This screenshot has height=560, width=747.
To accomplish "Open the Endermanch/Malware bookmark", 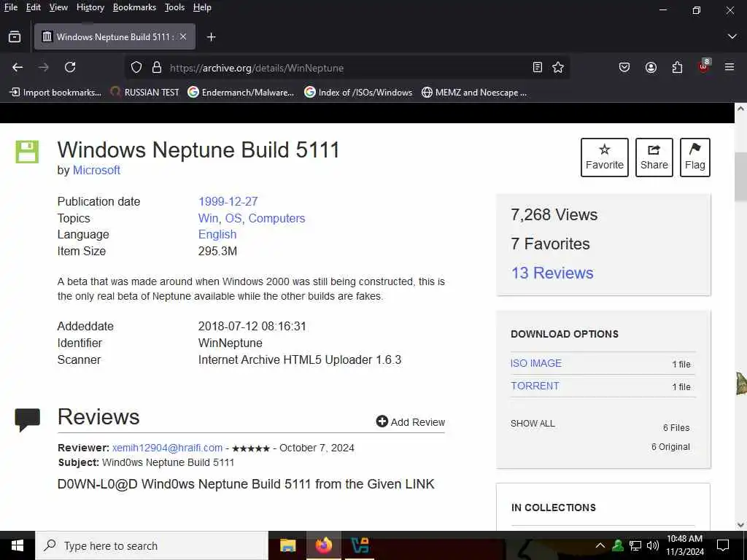I will click(241, 93).
